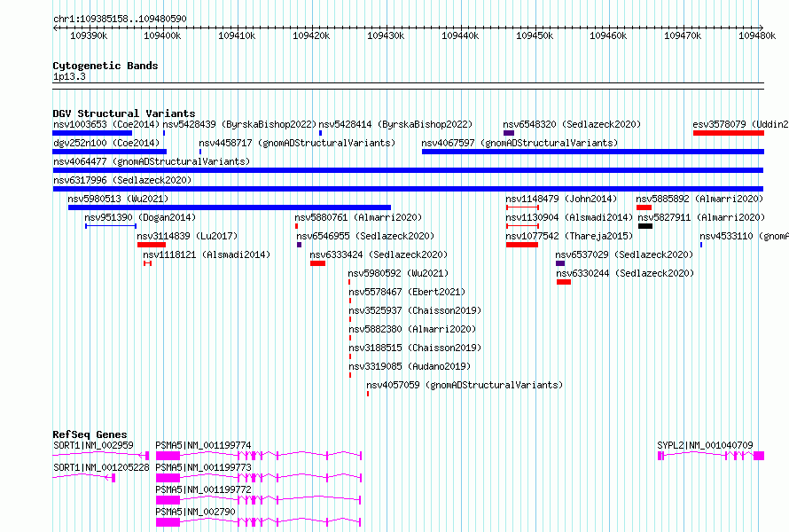789x532 pixels.
Task: Select nsv1130904 (Alsmadi2014) variant label
Action: coord(569,217)
